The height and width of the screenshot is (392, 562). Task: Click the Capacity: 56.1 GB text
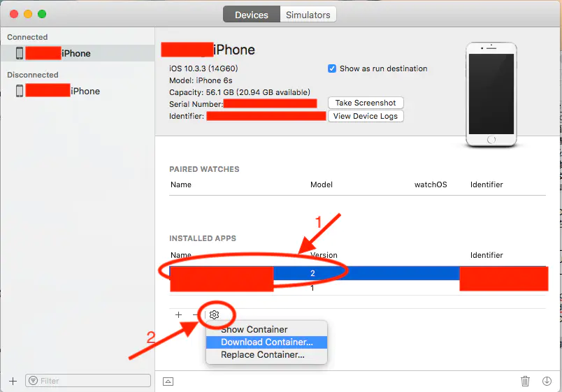pos(240,92)
